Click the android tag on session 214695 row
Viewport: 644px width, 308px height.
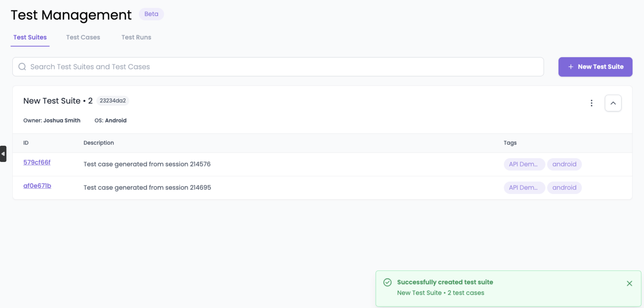point(564,187)
